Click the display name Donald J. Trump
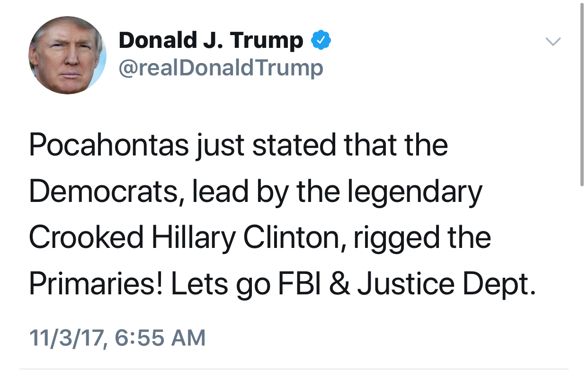Viewport: 588px width, 374px height. [211, 40]
